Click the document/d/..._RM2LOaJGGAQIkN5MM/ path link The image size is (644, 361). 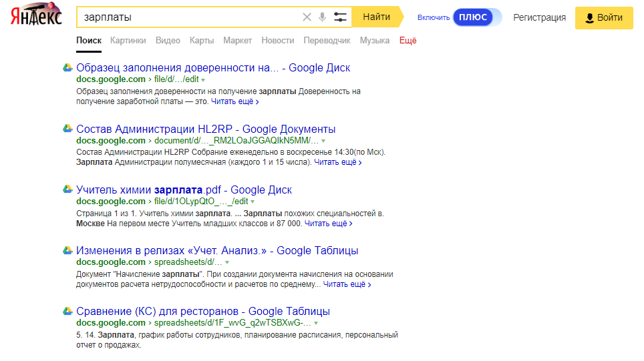(236, 140)
